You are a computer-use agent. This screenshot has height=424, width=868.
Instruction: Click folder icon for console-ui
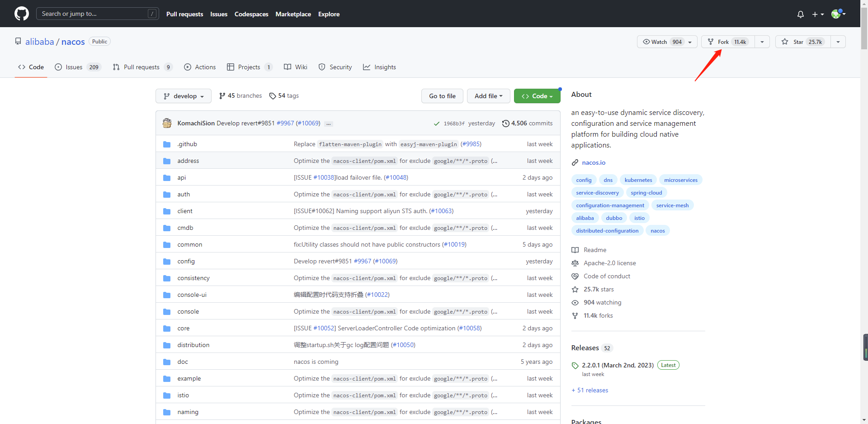pos(167,295)
